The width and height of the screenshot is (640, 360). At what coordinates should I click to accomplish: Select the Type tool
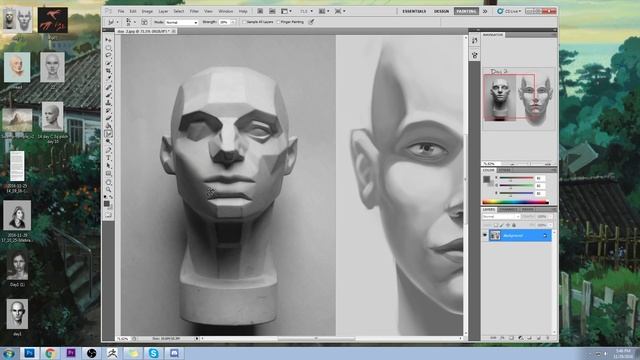tap(108, 158)
